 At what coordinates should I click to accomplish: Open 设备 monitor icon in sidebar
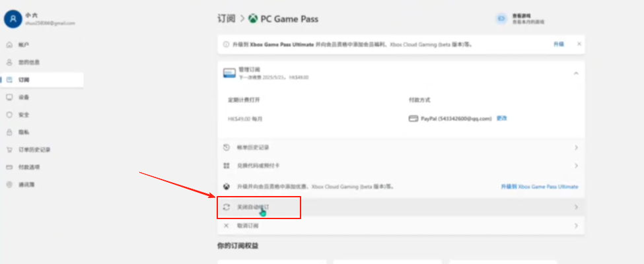point(9,97)
